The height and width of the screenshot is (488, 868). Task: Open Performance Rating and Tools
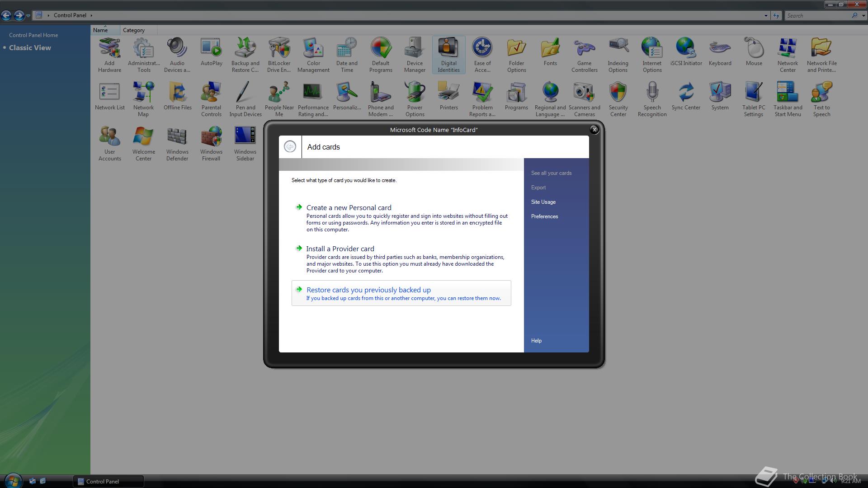[313, 99]
